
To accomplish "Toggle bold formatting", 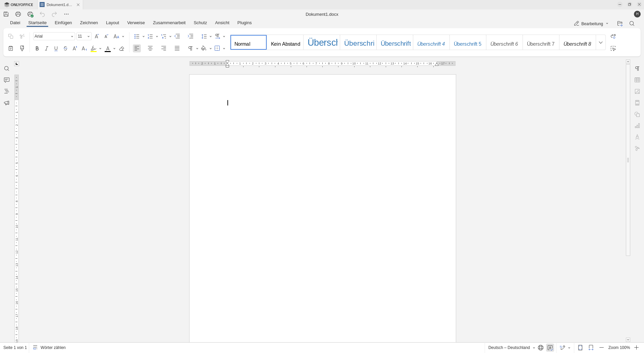I will [37, 49].
